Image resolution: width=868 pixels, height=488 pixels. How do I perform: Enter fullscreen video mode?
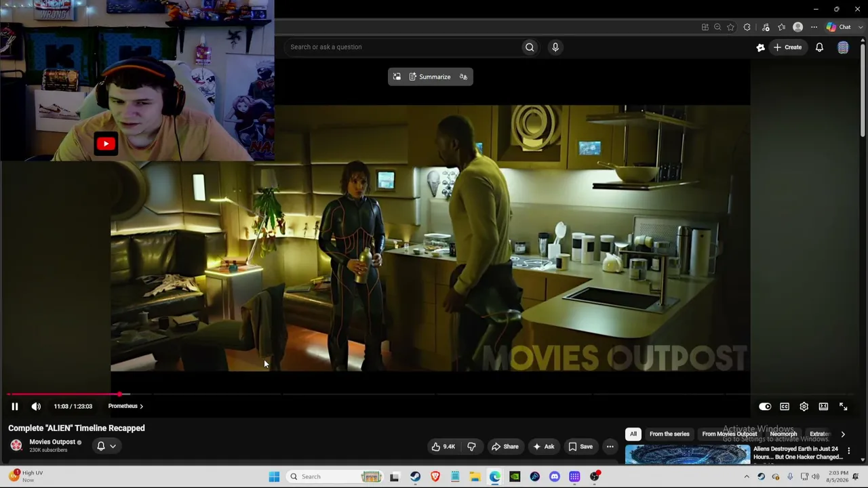pyautogui.click(x=843, y=407)
